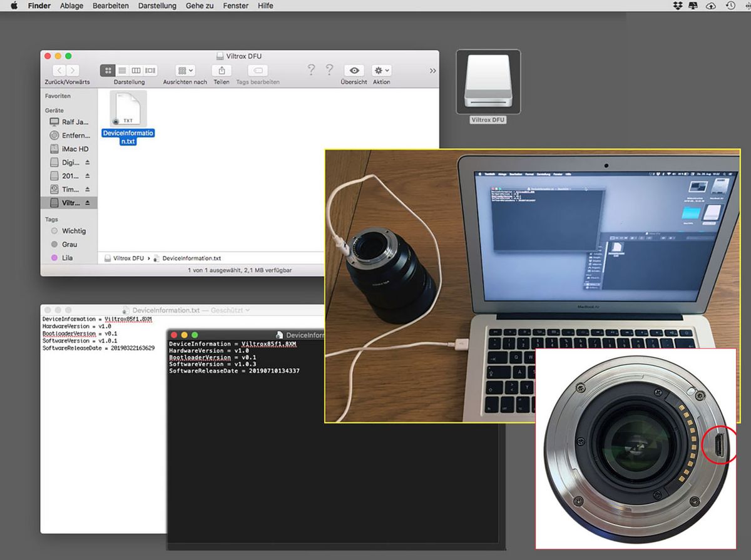Viewport: 751px width, 560px height.
Task: Close the dark DeviceInformation window
Action: click(174, 335)
